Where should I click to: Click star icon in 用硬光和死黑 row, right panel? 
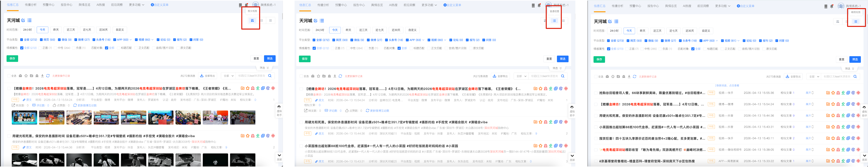[x=833, y=116]
